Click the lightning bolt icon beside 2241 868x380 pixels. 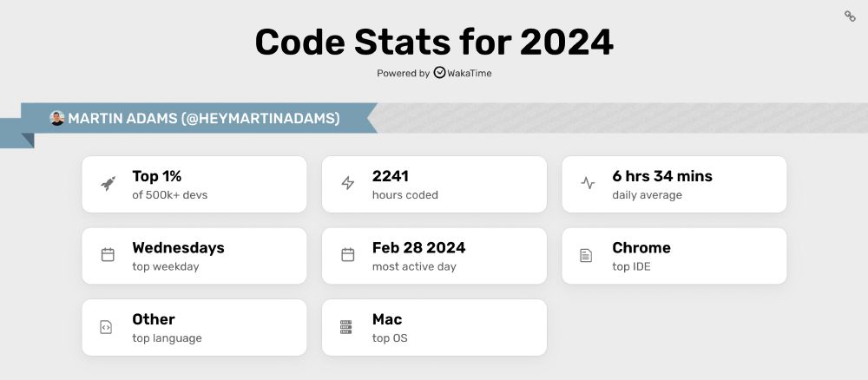click(x=347, y=184)
